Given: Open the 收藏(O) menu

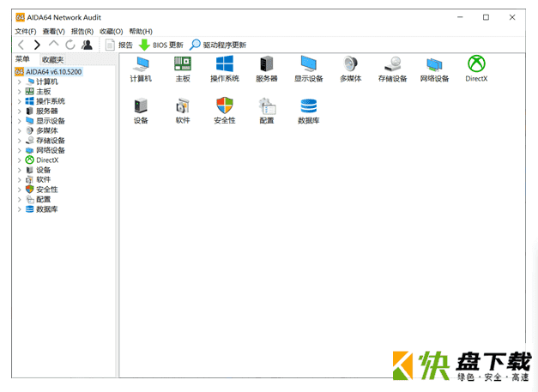Looking at the screenshot, I should 112,32.
